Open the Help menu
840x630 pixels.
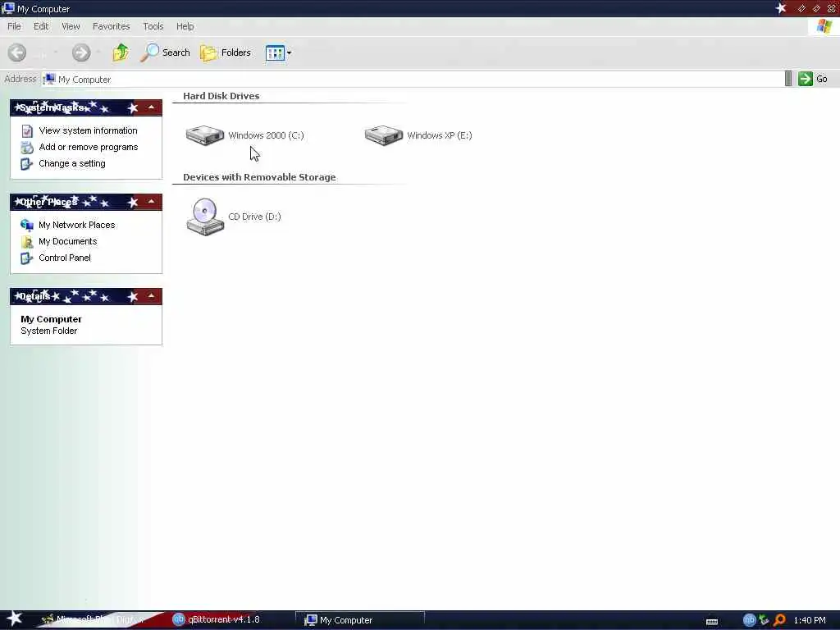[x=185, y=26]
